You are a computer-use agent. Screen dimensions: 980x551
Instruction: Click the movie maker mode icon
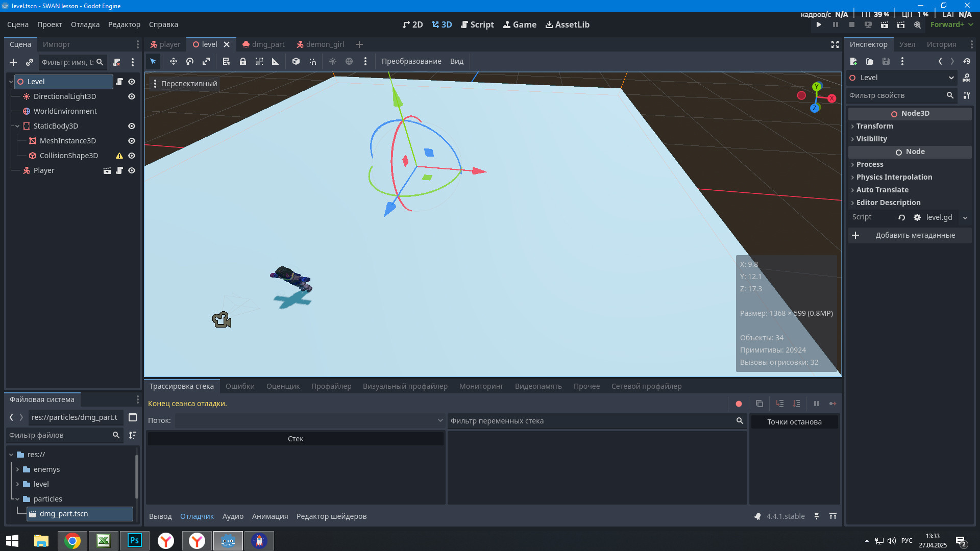[x=917, y=24]
